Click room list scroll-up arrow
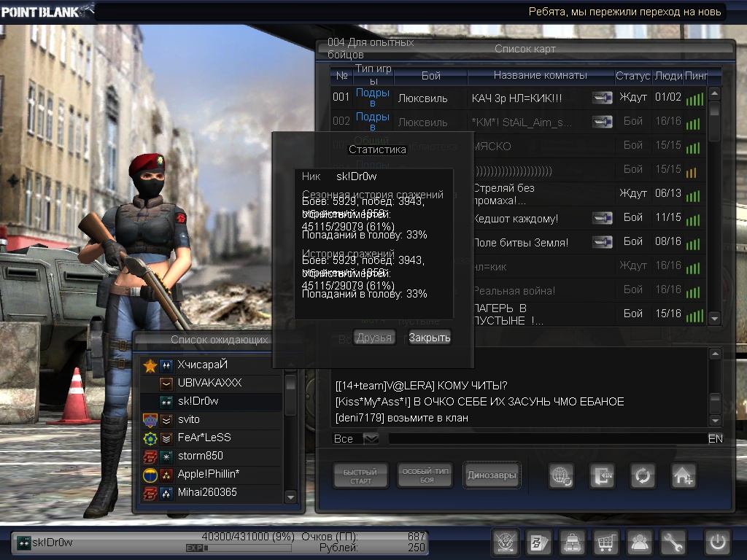This screenshot has width=747, height=560. pos(714,93)
